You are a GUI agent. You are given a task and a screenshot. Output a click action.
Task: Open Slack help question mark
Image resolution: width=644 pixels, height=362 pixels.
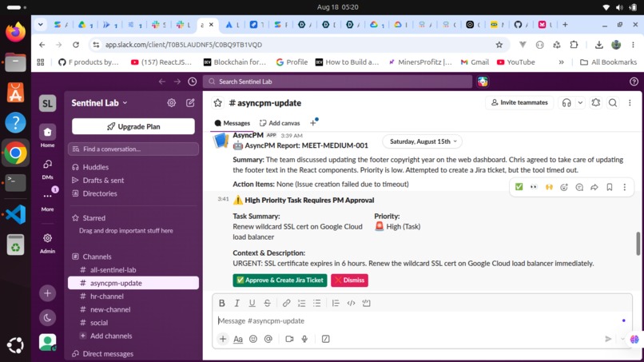(x=634, y=82)
